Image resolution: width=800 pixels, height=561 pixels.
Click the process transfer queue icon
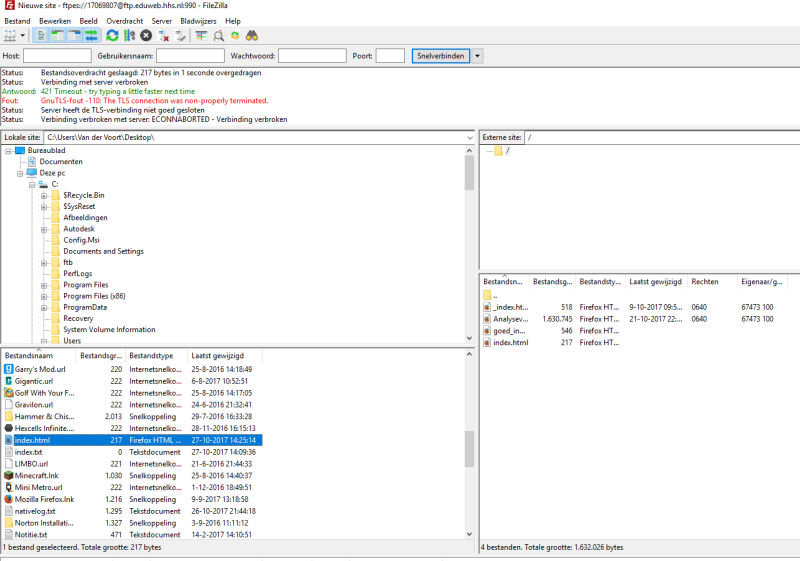129,36
